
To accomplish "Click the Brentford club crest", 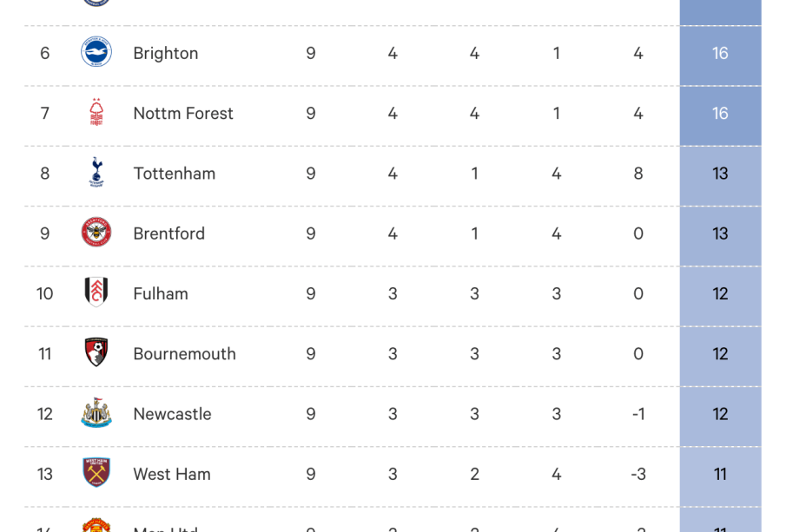I will click(x=96, y=233).
